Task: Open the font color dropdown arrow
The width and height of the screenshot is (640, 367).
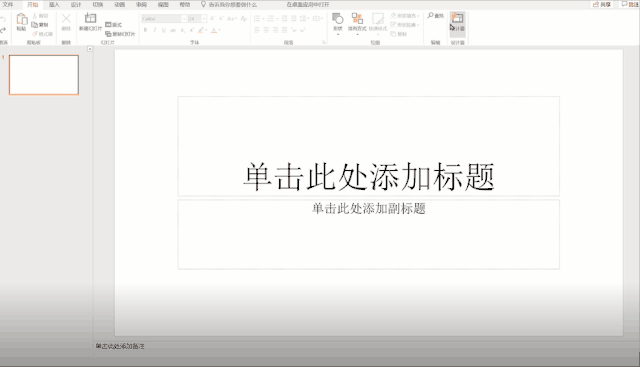Action: pyautogui.click(x=220, y=30)
